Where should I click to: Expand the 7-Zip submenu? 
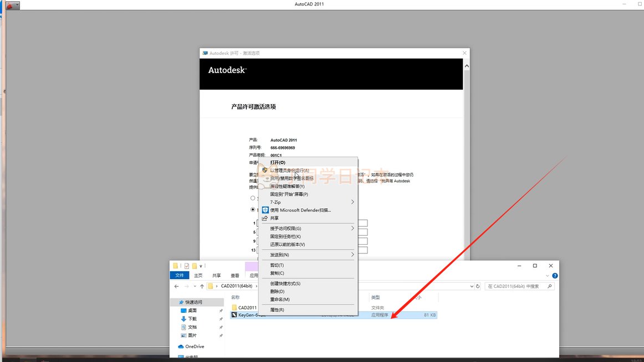pos(352,202)
